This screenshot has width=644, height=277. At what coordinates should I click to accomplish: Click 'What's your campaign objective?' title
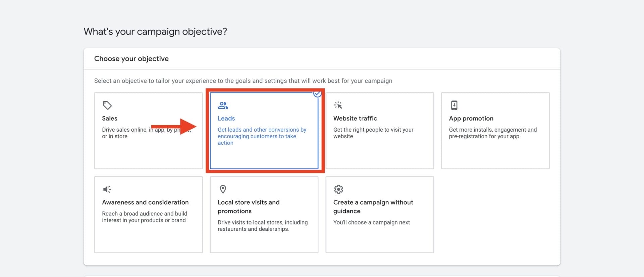[155, 31]
